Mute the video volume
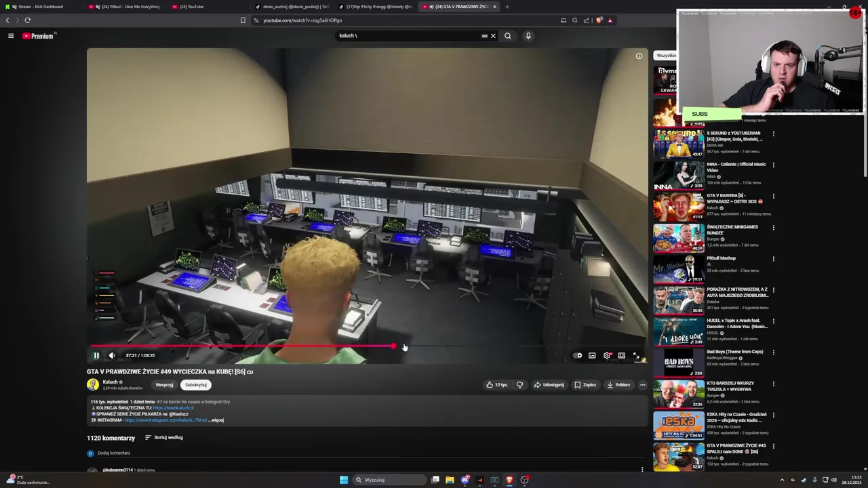The width and height of the screenshot is (868, 488). [x=112, y=355]
